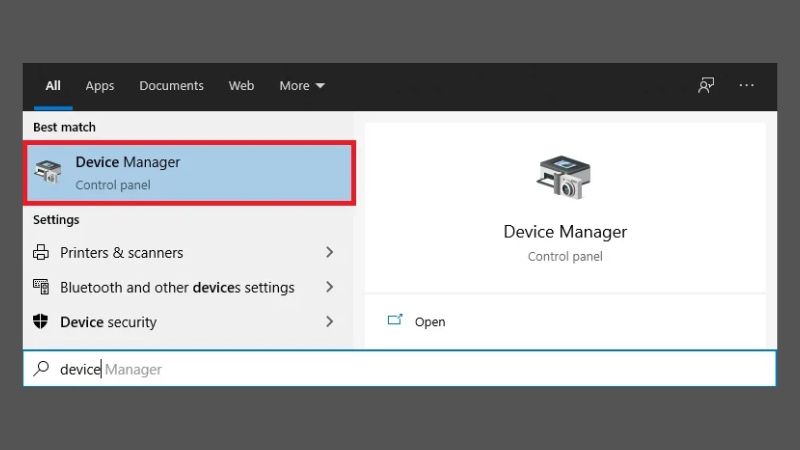Click into the search text field
The width and height of the screenshot is (800, 450).
(400, 369)
